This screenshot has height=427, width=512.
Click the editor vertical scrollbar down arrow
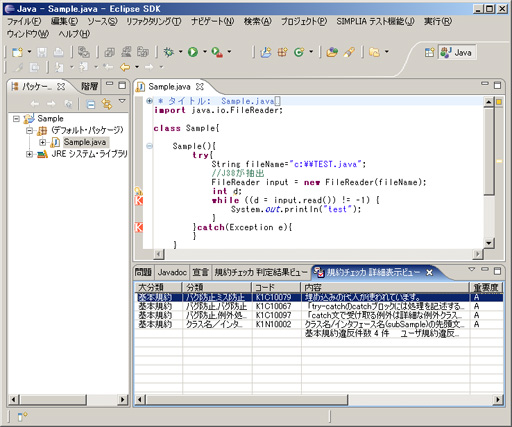(x=489, y=243)
